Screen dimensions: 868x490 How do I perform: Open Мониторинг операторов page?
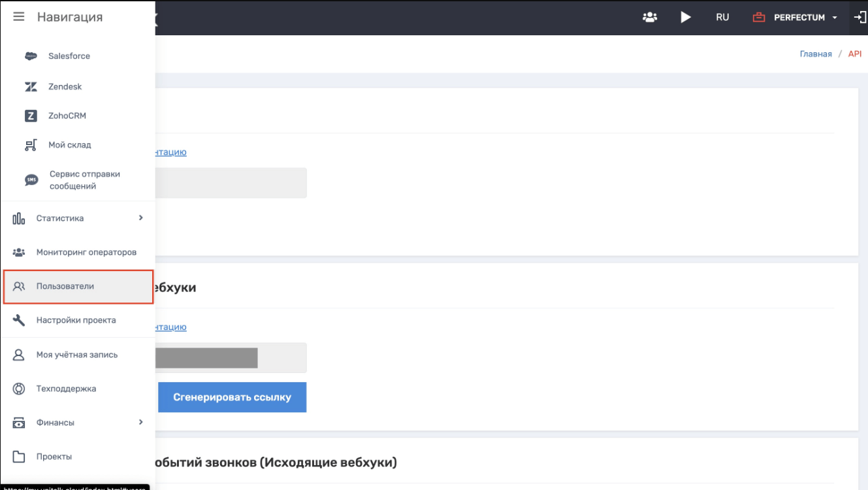coord(86,252)
